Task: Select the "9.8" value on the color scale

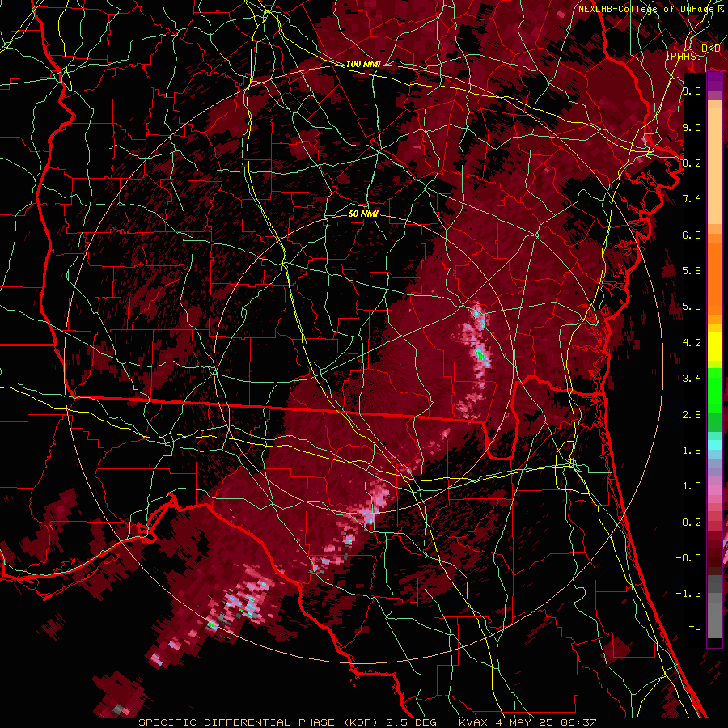Action: pyautogui.click(x=692, y=91)
